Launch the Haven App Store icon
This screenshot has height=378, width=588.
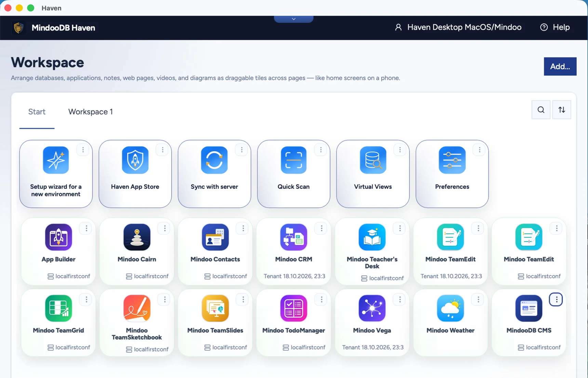pos(135,160)
